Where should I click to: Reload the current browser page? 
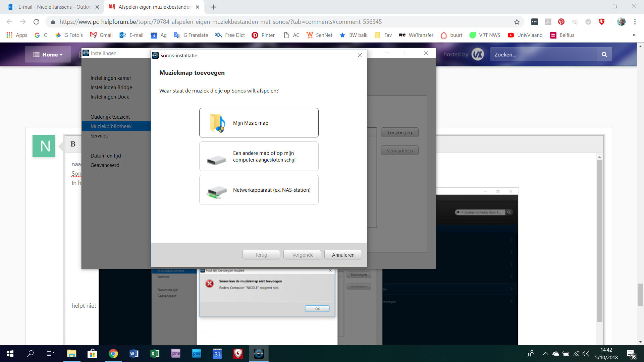pos(36,22)
